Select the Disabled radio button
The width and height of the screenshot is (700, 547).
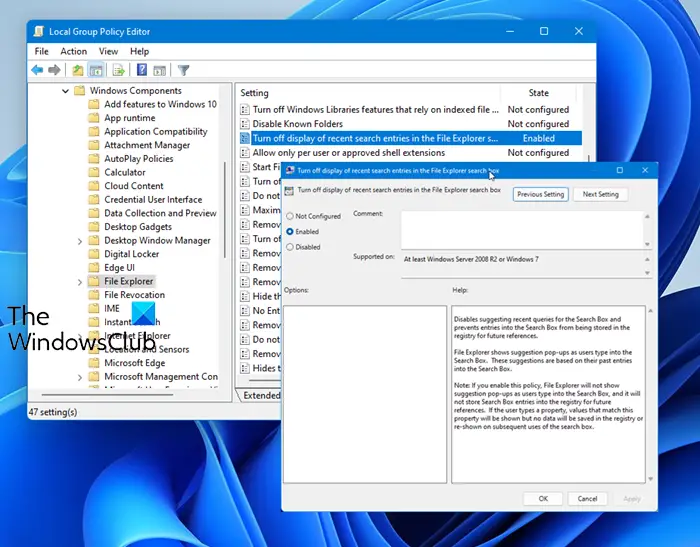click(291, 246)
